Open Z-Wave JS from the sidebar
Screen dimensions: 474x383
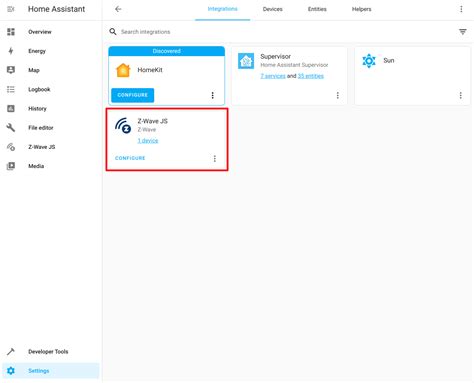click(51, 147)
